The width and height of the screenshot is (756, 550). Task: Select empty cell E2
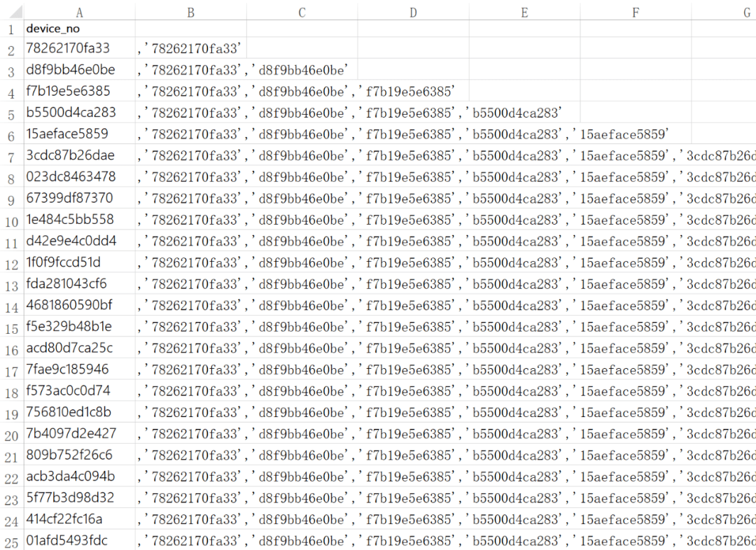tap(524, 48)
